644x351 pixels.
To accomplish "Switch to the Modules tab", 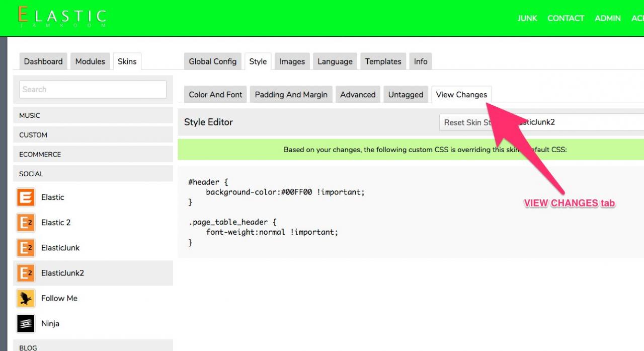I will 90,61.
